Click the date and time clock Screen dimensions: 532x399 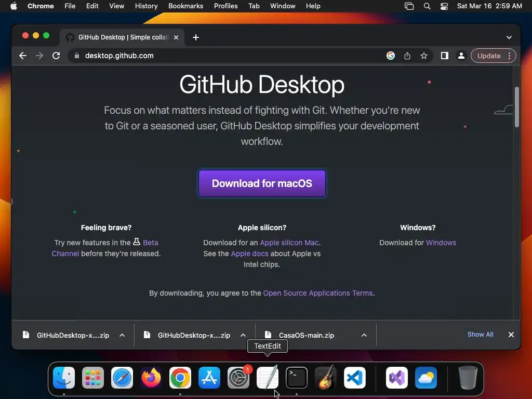tap(489, 6)
